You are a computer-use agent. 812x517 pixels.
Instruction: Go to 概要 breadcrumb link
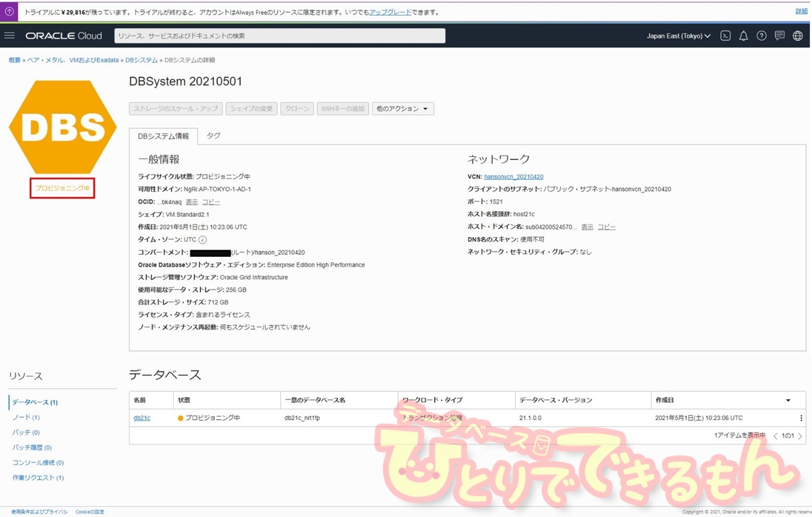click(x=14, y=60)
